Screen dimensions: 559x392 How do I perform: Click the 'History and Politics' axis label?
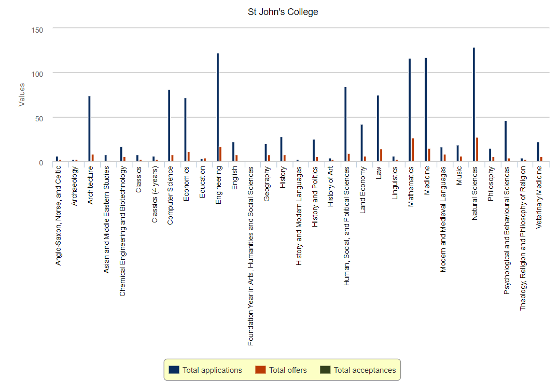point(314,197)
